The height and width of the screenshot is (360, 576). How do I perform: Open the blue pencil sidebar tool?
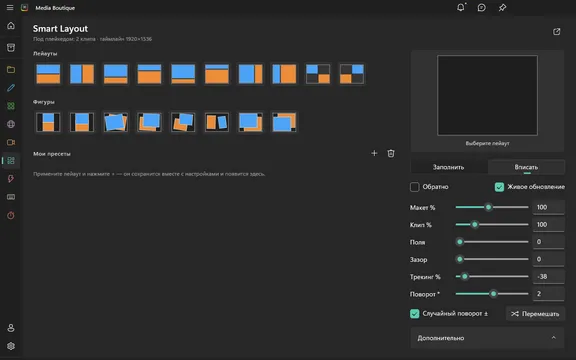click(x=11, y=88)
